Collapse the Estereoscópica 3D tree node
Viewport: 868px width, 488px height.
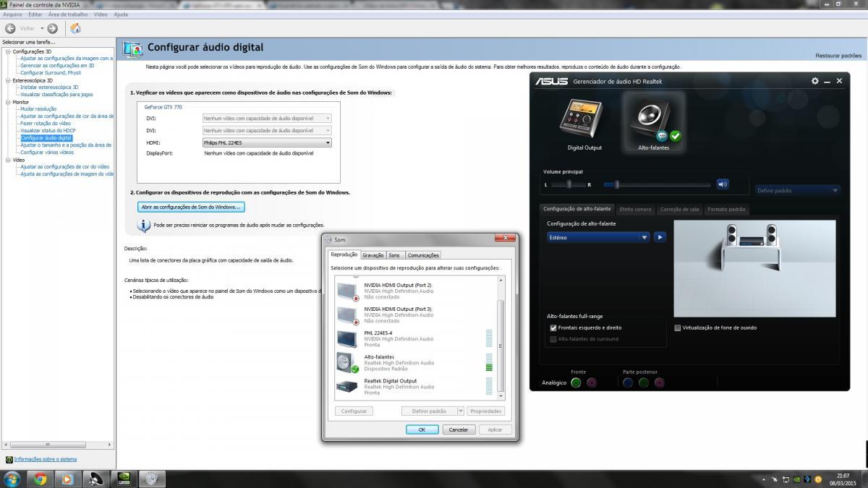click(8, 80)
